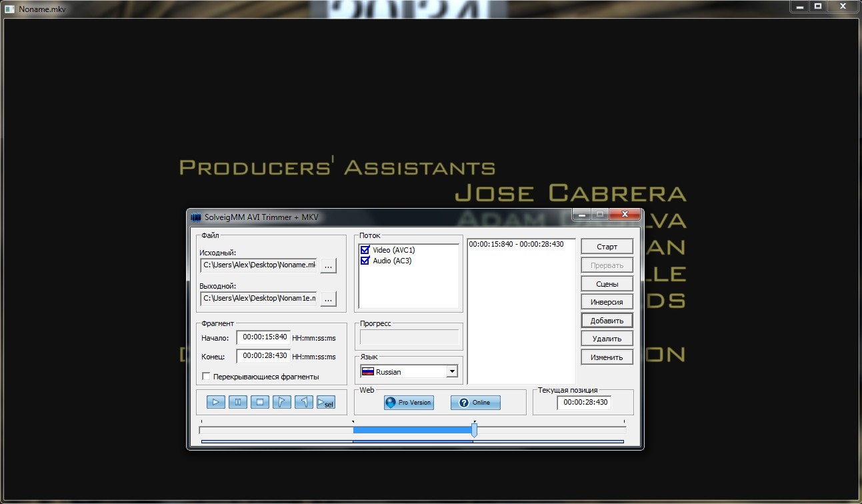Open the Online help button
862x504 pixels.
tap(475, 403)
